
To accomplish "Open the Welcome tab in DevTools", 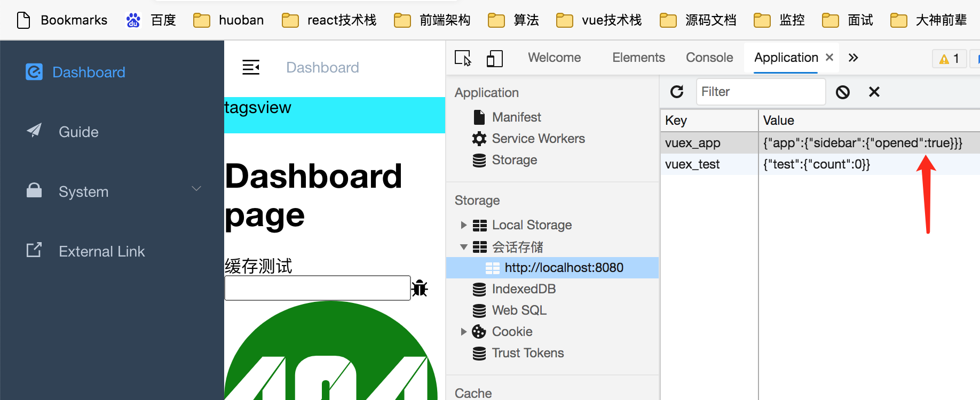I will tap(555, 58).
